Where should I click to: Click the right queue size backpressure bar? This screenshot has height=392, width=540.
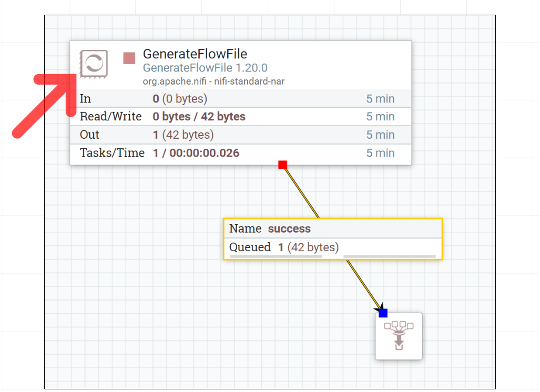coord(390,256)
